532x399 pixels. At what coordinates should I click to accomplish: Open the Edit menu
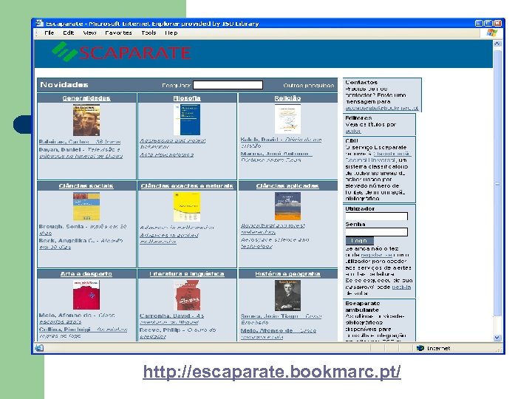[x=68, y=33]
